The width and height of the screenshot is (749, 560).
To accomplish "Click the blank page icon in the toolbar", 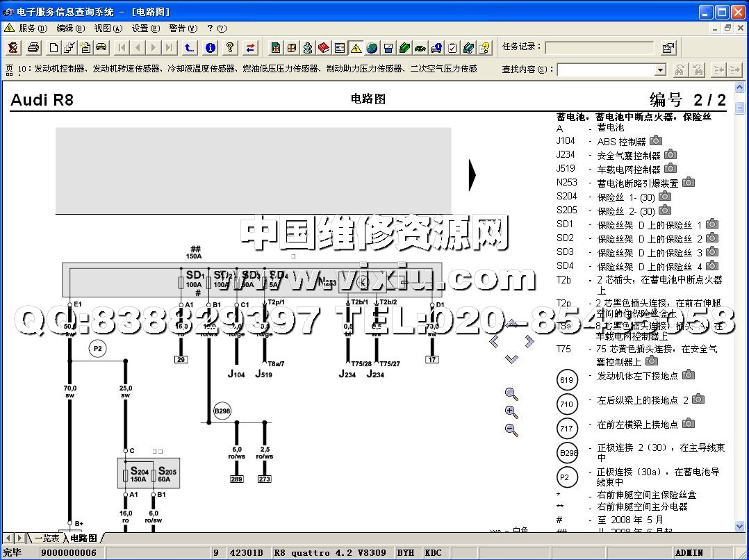I will (x=54, y=47).
